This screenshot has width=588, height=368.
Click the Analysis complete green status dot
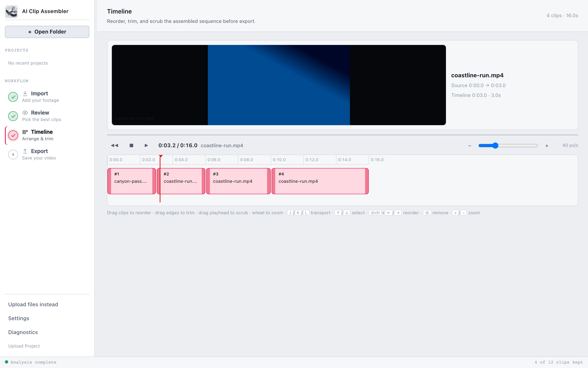point(7,362)
